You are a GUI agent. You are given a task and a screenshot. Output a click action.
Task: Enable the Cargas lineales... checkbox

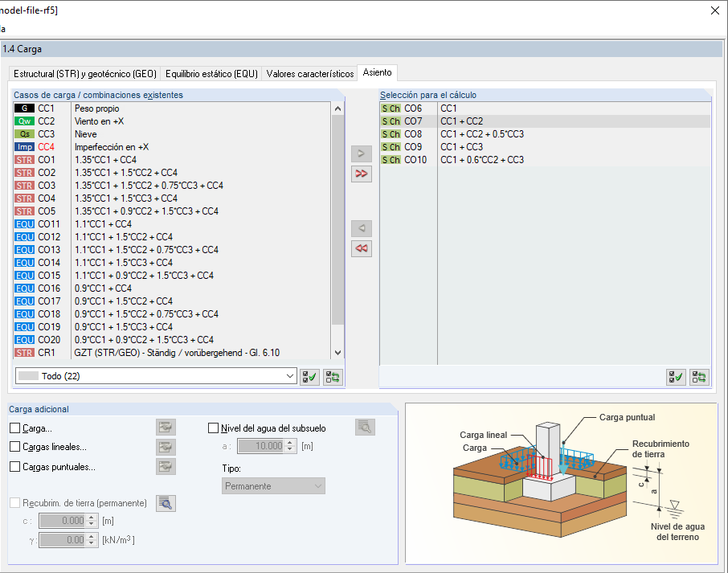14,447
